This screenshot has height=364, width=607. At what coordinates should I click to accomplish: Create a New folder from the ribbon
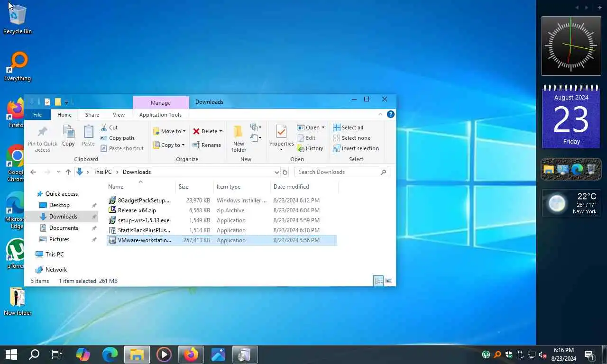239,138
